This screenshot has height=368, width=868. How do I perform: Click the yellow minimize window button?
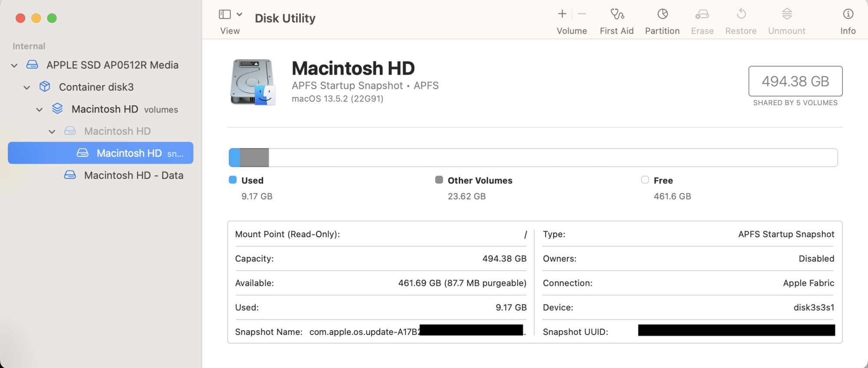click(x=36, y=18)
